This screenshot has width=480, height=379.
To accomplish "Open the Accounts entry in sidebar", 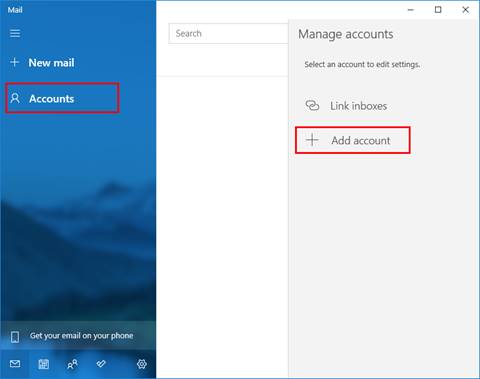I will click(x=62, y=98).
